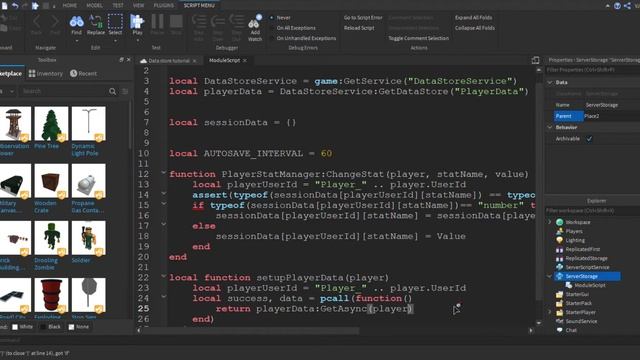The image size is (640, 360).
Task: Open the Select dropdown arrow
Action: click(x=115, y=41)
